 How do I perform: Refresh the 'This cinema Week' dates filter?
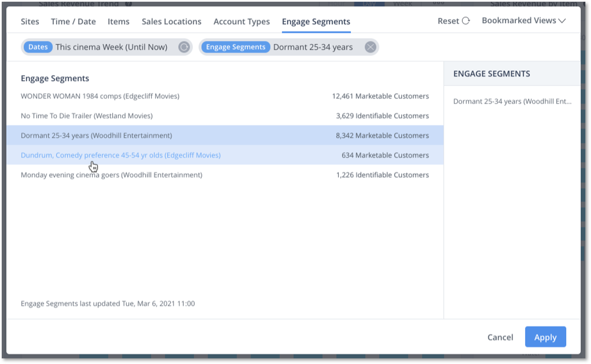184,47
